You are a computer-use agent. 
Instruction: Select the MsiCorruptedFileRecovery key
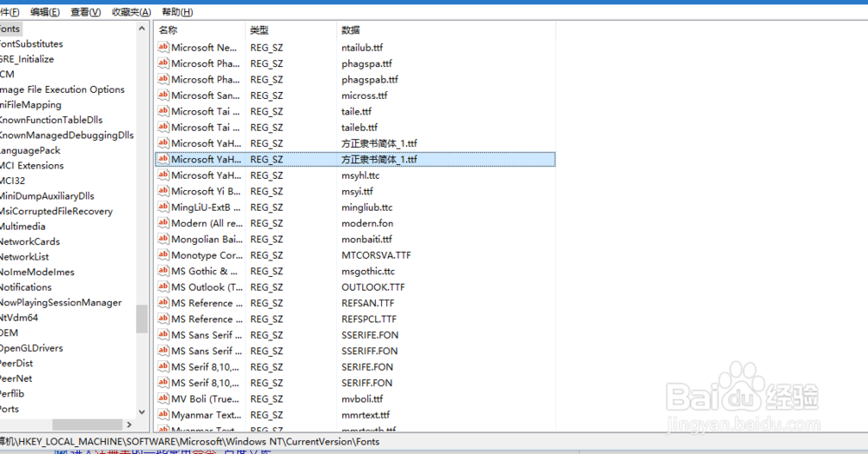[x=56, y=211]
